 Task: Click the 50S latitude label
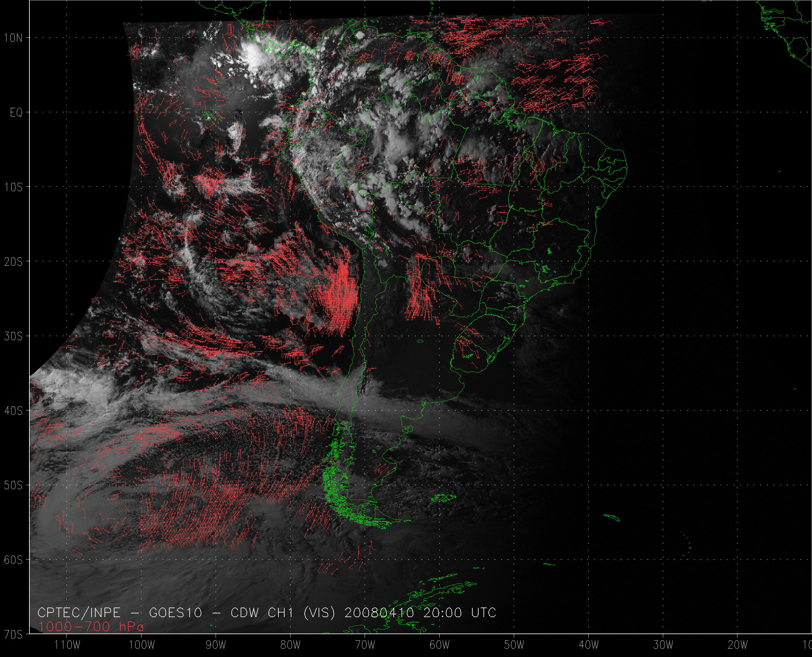pyautogui.click(x=13, y=485)
